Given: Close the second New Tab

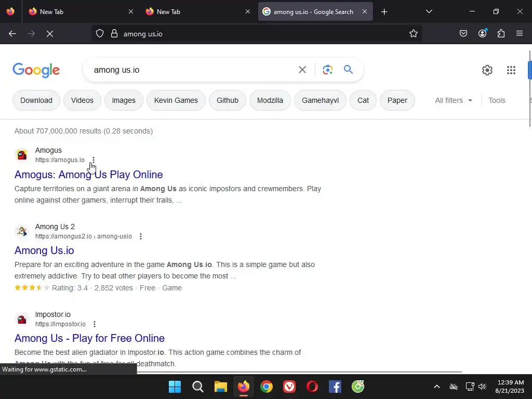Looking at the screenshot, I should point(248,11).
